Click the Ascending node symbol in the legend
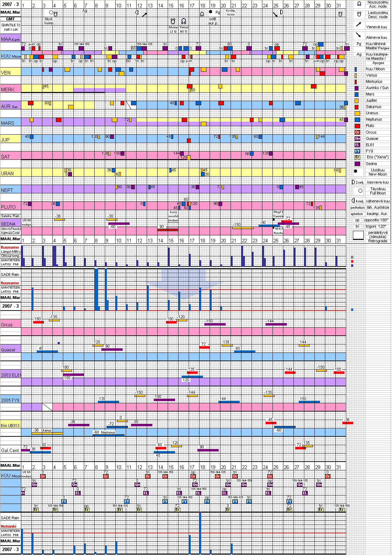The height and width of the screenshot is (556, 392). coord(359,4)
